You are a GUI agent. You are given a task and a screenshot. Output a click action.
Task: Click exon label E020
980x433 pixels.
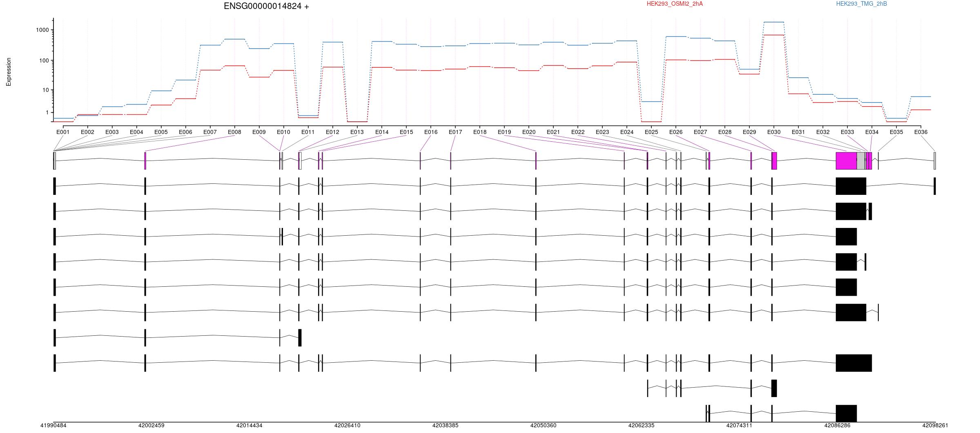coord(529,132)
